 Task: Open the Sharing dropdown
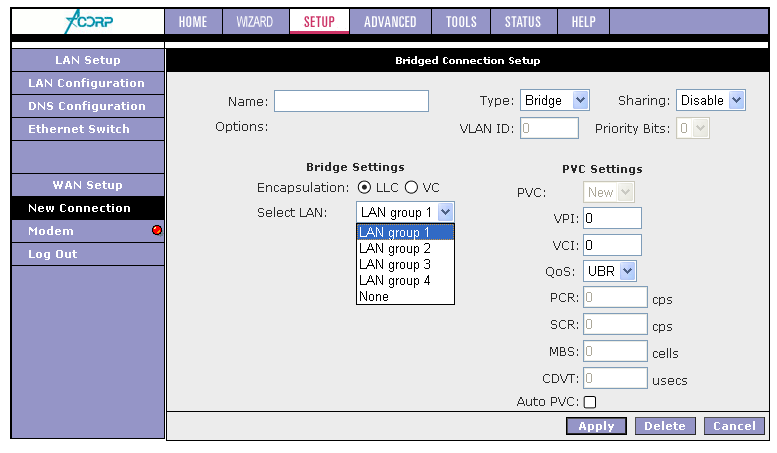(711, 100)
